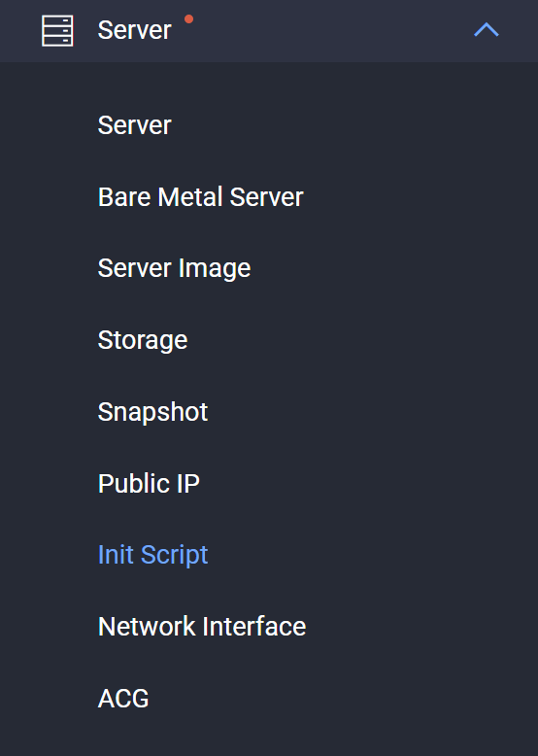Go to ACG settings

click(123, 698)
